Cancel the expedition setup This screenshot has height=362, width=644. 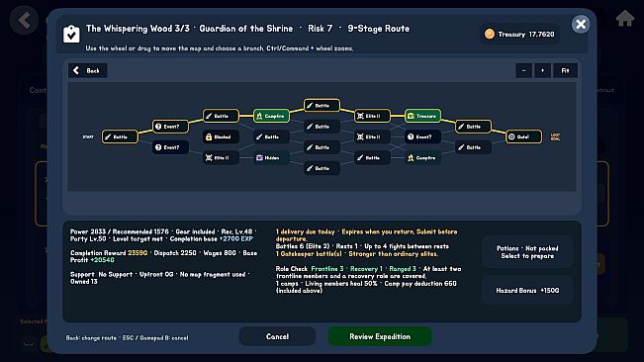(277, 336)
